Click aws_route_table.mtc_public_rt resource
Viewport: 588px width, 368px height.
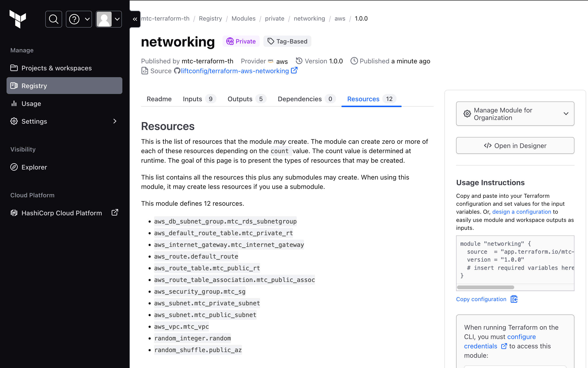[x=207, y=268]
